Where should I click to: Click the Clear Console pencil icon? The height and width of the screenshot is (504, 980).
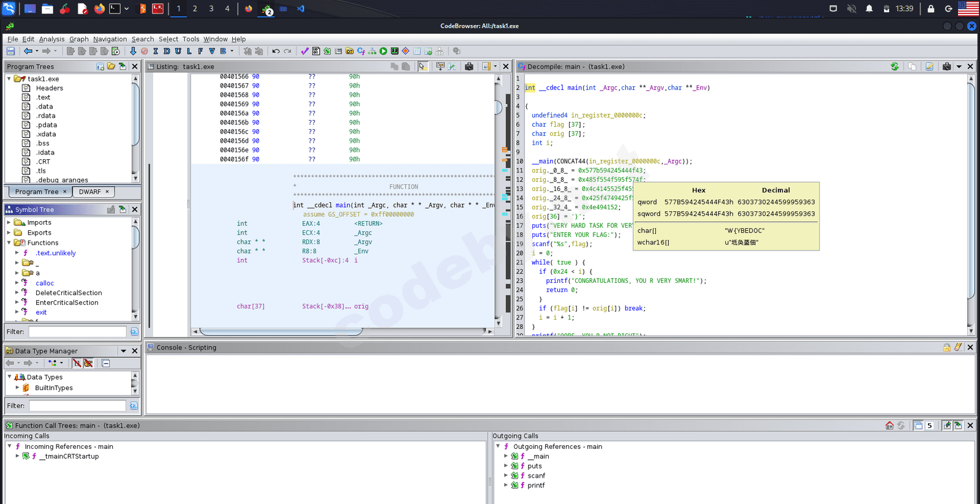coord(958,347)
